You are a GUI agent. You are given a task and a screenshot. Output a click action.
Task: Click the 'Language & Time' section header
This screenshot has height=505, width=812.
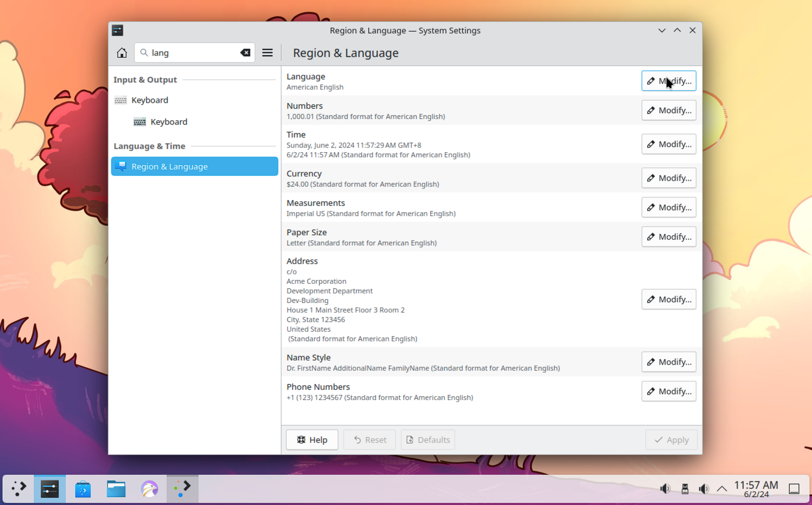(149, 146)
